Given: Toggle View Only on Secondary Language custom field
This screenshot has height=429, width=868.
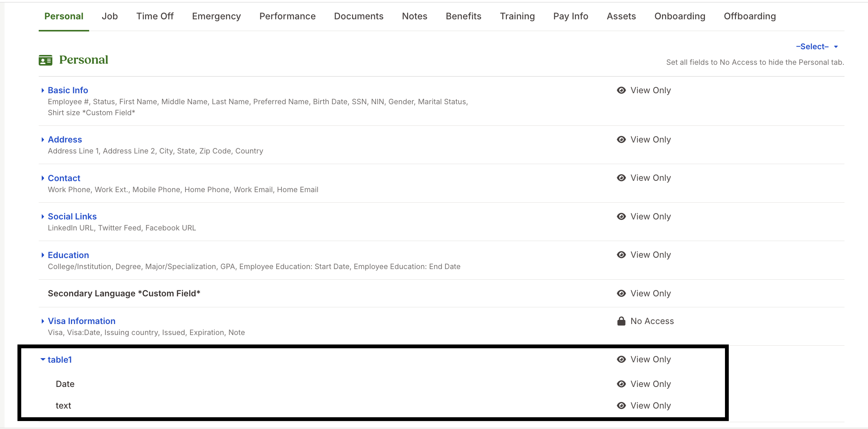Looking at the screenshot, I should [x=650, y=293].
